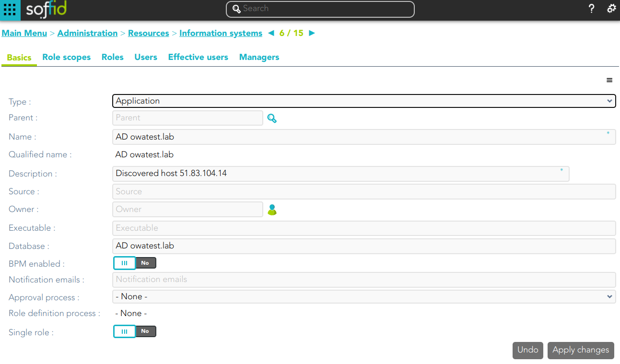This screenshot has height=364, width=620.
Task: Click the Soffid logo
Action: coord(46,10)
